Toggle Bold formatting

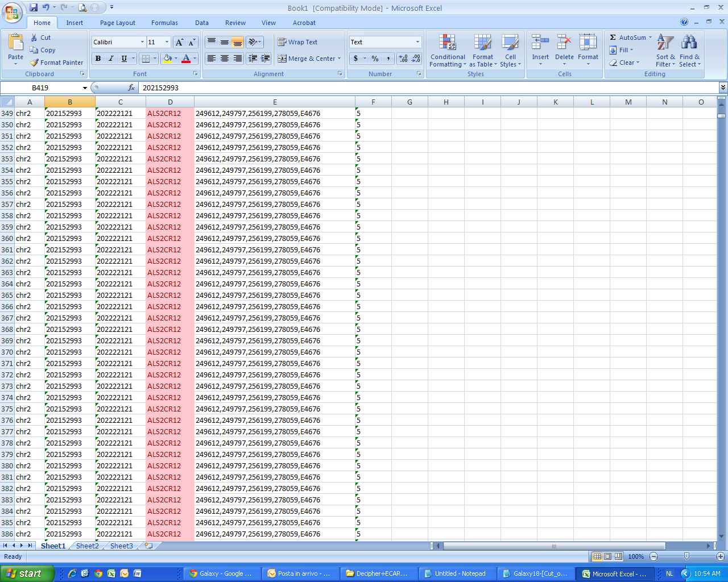pos(98,59)
